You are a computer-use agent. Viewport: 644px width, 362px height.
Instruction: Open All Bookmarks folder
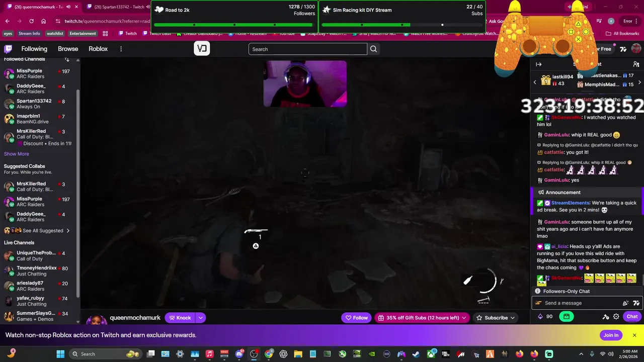[622, 34]
